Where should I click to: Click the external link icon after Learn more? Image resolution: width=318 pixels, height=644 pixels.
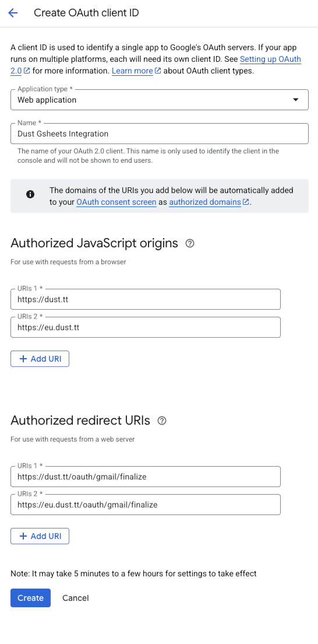coord(158,71)
